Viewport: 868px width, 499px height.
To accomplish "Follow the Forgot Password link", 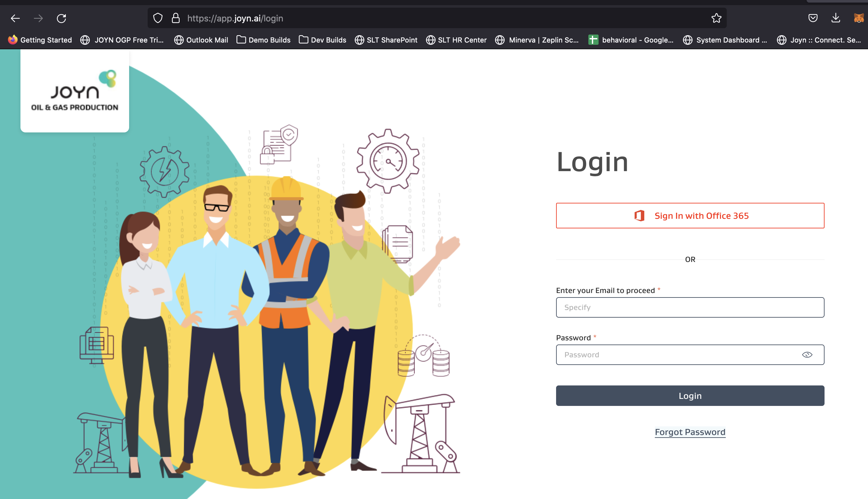I will [x=690, y=432].
